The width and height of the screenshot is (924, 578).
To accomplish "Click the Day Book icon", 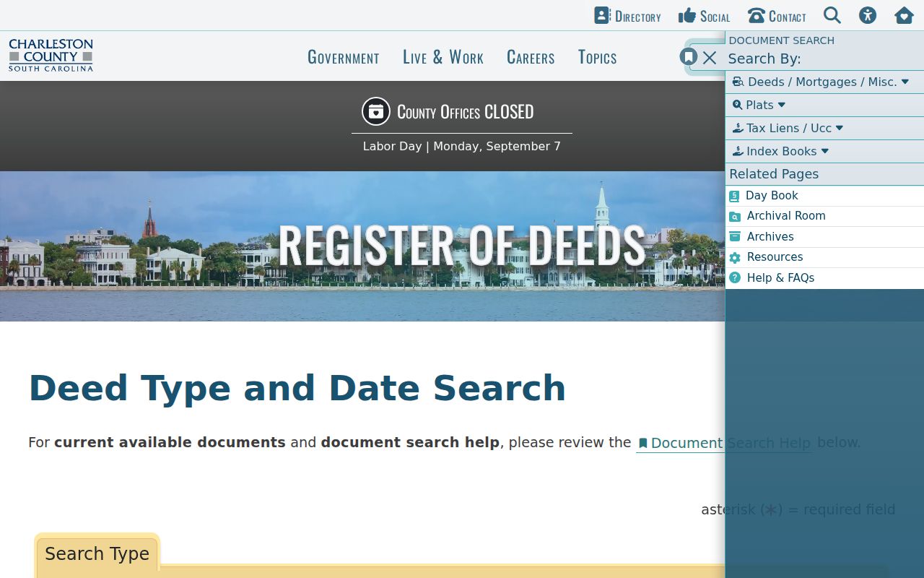I will click(x=735, y=196).
